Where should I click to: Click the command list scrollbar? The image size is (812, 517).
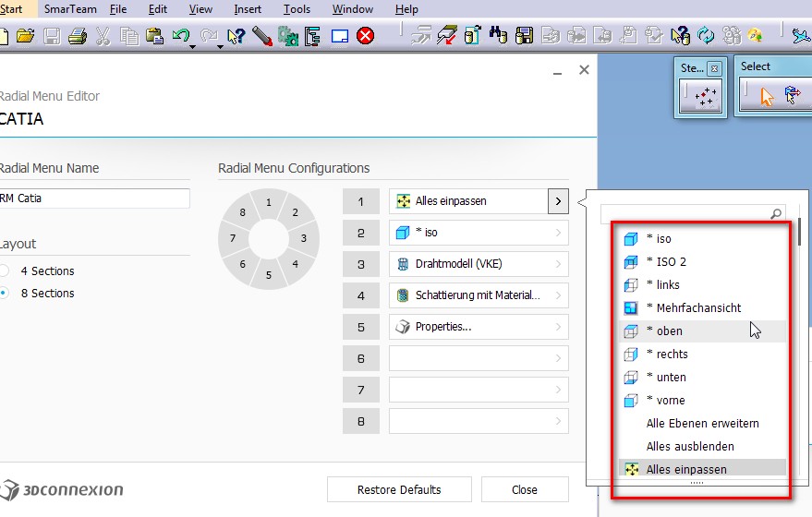(x=800, y=232)
